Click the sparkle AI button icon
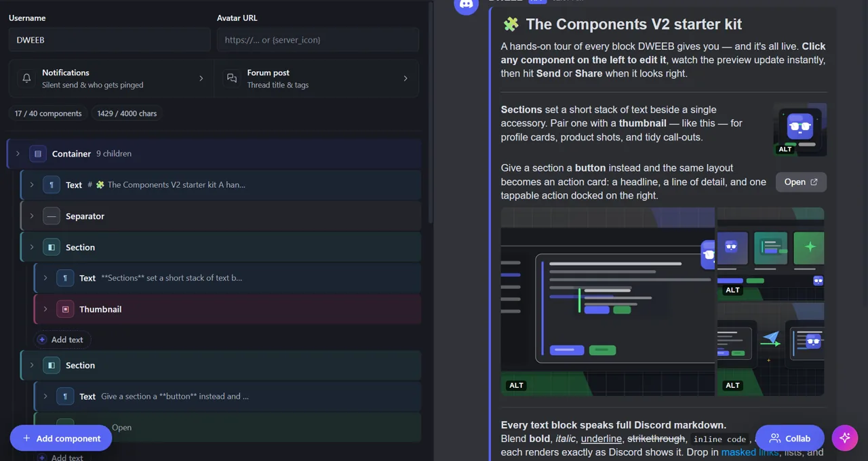 (845, 438)
